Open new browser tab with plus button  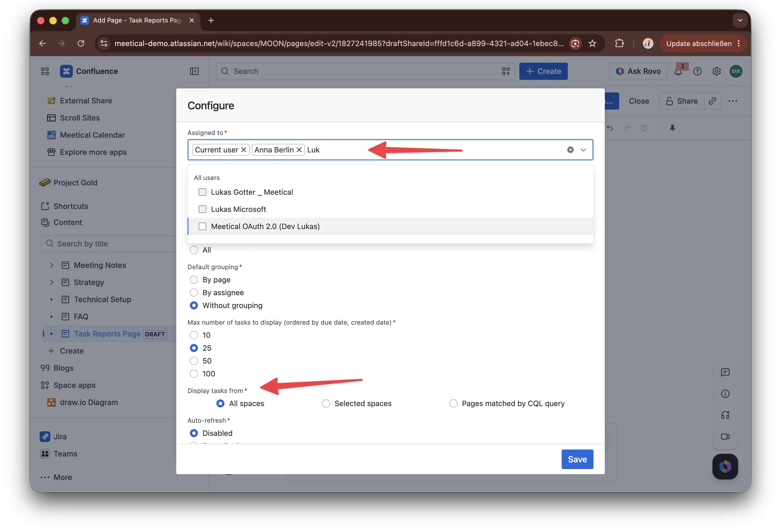(x=211, y=20)
